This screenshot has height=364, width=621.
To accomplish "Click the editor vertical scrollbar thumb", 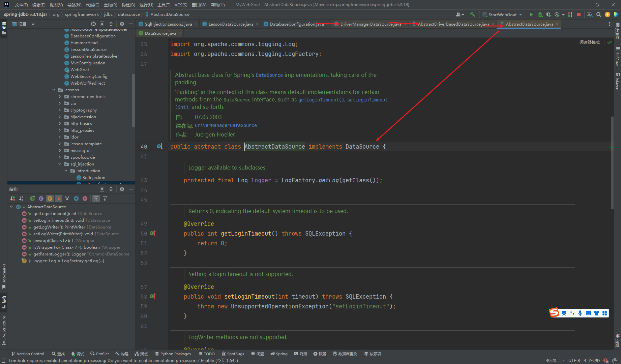I will tap(612, 163).
